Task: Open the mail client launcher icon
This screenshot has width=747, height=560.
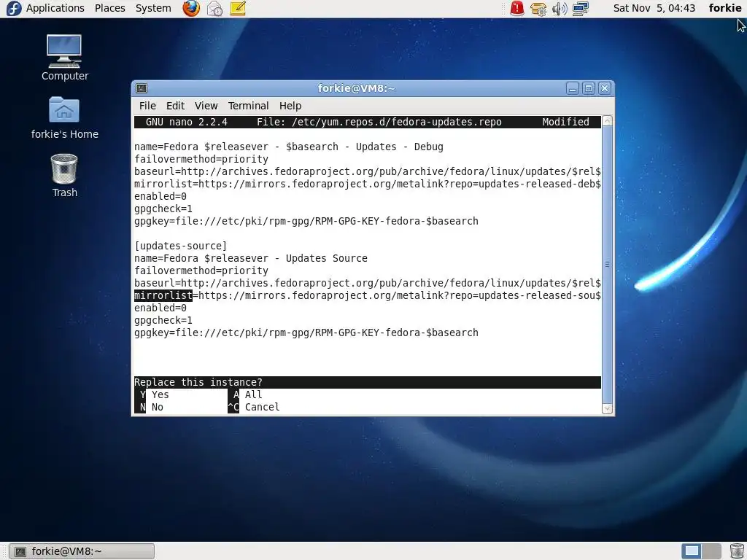Action: click(x=215, y=8)
